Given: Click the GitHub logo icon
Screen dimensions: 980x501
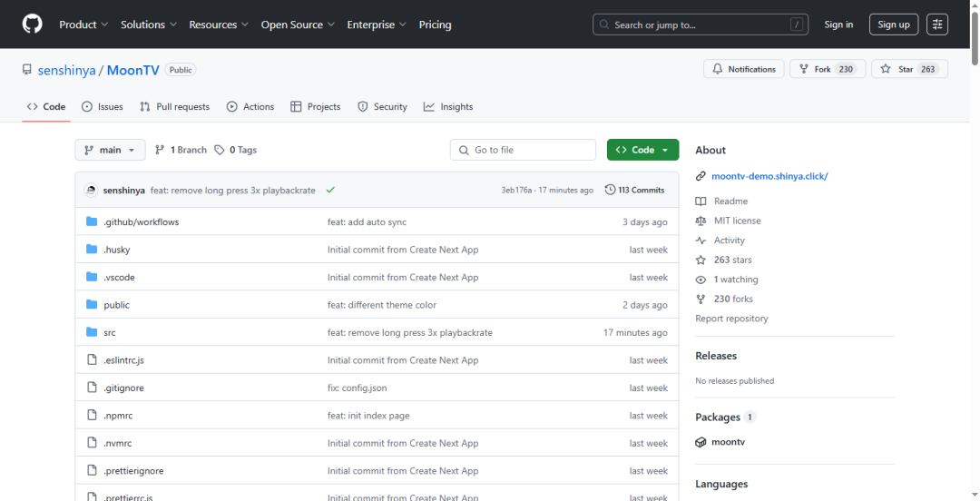Looking at the screenshot, I should [33, 25].
